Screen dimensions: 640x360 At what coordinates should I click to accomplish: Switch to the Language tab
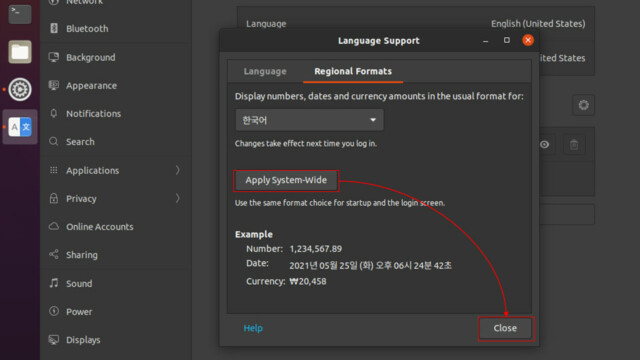265,71
